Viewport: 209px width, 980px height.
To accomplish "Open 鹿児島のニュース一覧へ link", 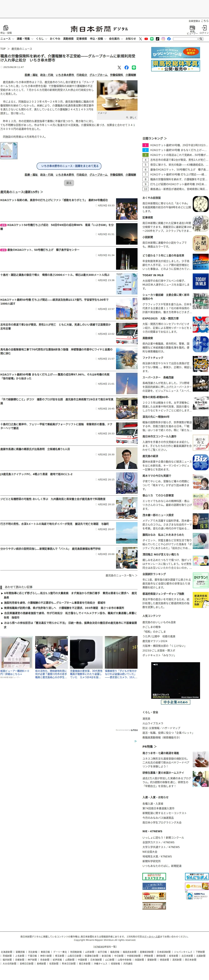I will [121, 576].
